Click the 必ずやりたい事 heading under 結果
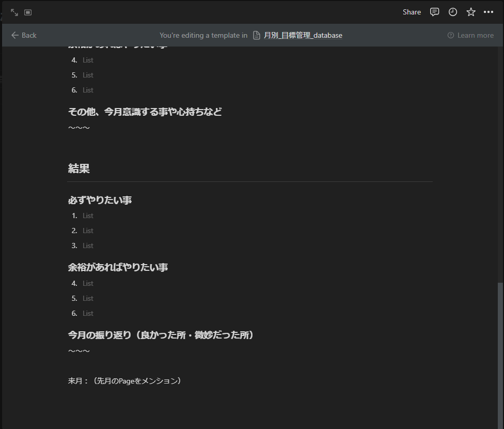Viewport: 504px width, 429px height. (x=100, y=200)
